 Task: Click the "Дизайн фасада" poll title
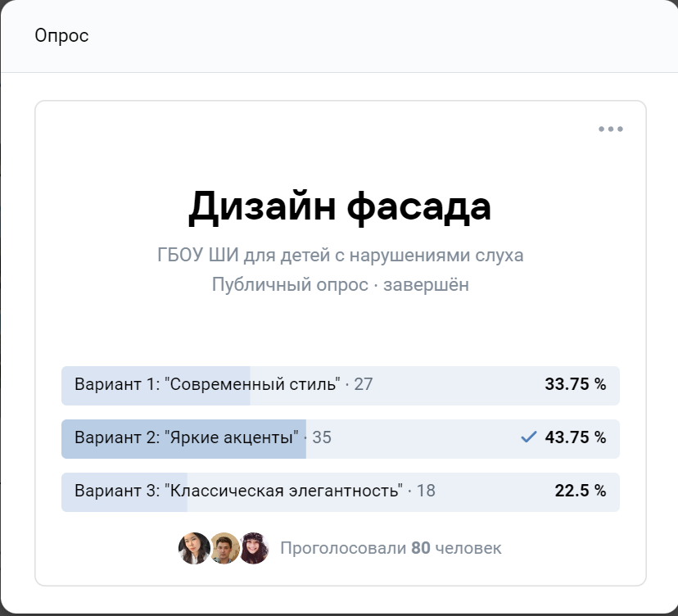[x=340, y=206]
